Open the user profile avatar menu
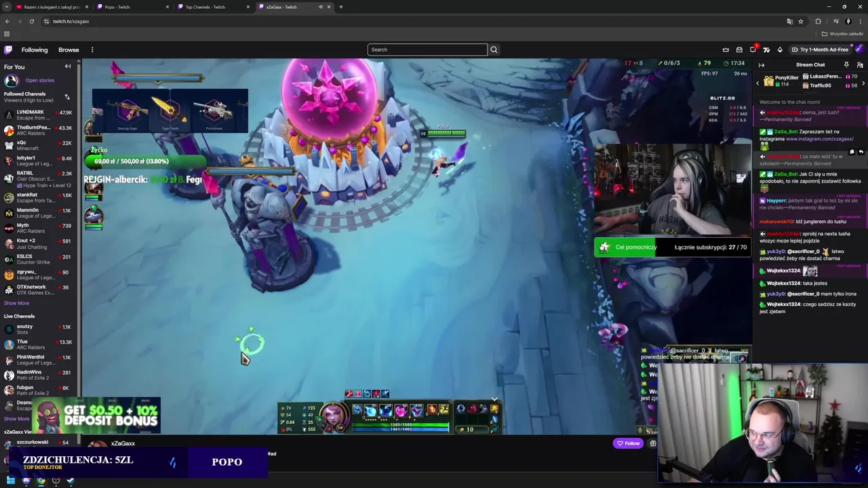The image size is (868, 488). click(x=859, y=49)
